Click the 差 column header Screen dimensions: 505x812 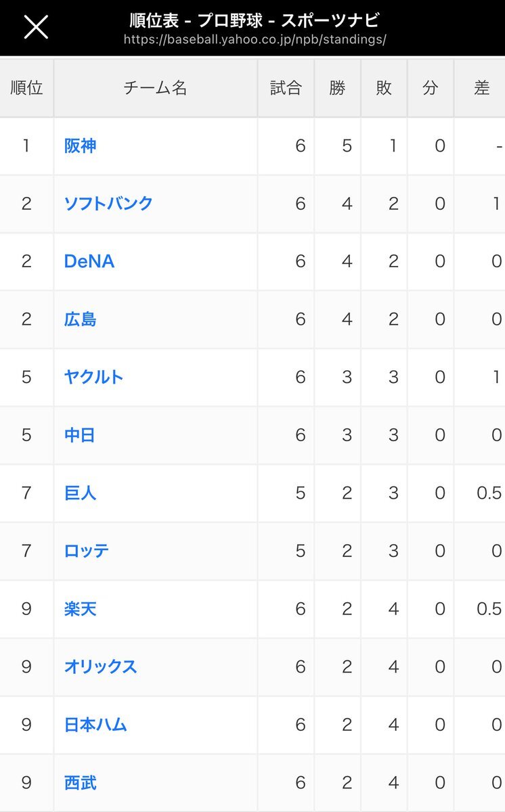(481, 88)
